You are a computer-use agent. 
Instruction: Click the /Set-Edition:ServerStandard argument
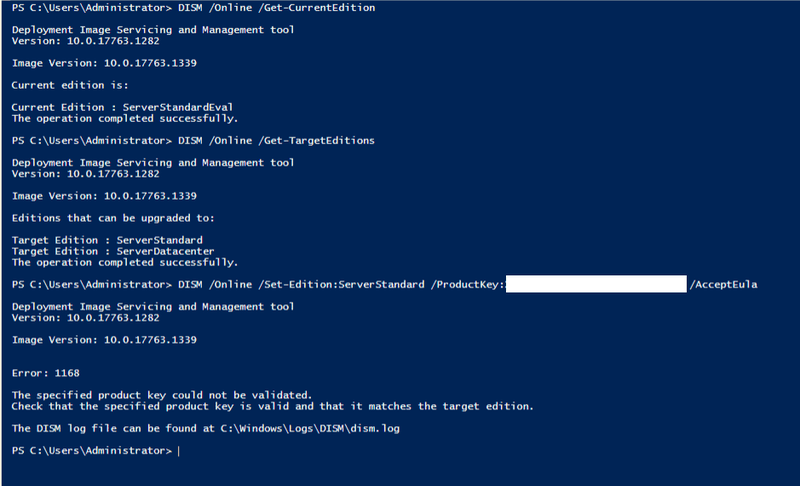pos(341,285)
